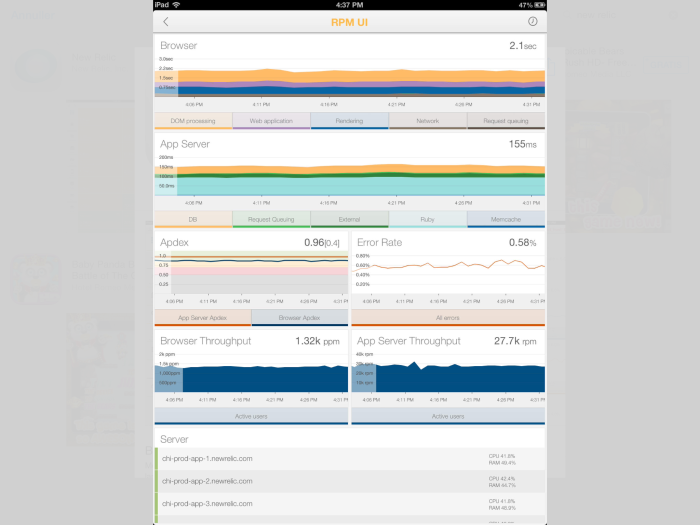The width and height of the screenshot is (700, 525).
Task: Toggle the Web application legend
Action: tap(271, 121)
